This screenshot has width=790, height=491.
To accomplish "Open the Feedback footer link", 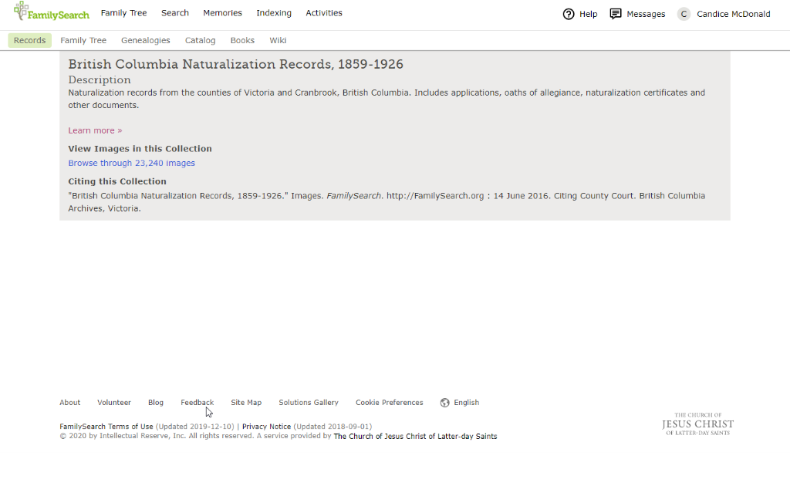I will (197, 403).
